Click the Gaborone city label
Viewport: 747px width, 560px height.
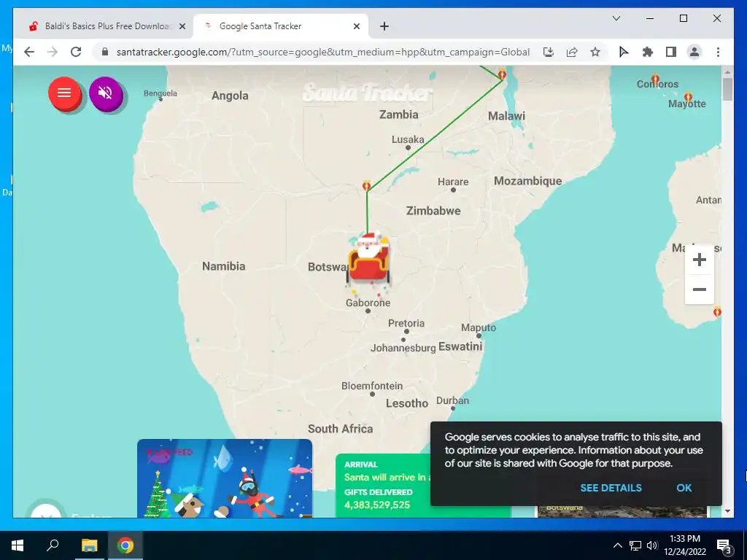[x=368, y=303]
